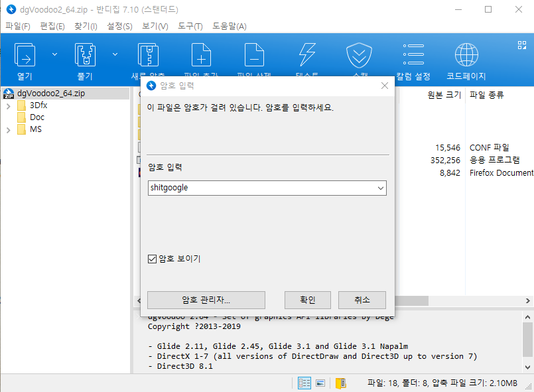Minimize the Bandizip window
Viewport: 534px width, 392px height.
coord(458,9)
